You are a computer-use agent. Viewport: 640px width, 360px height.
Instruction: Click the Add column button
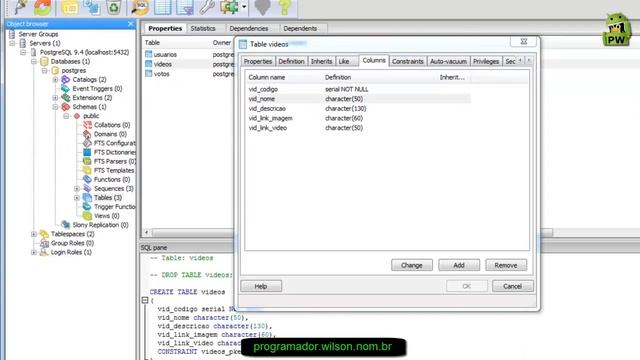[x=459, y=265]
